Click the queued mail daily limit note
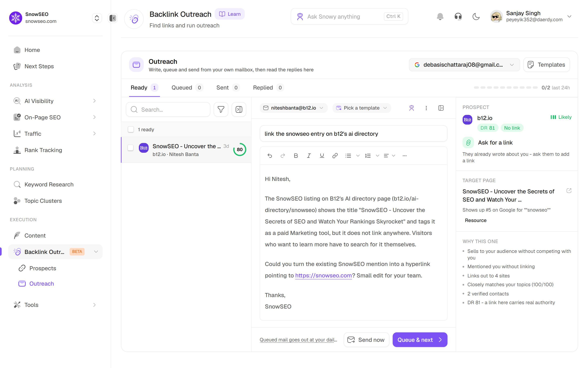 [298, 340]
